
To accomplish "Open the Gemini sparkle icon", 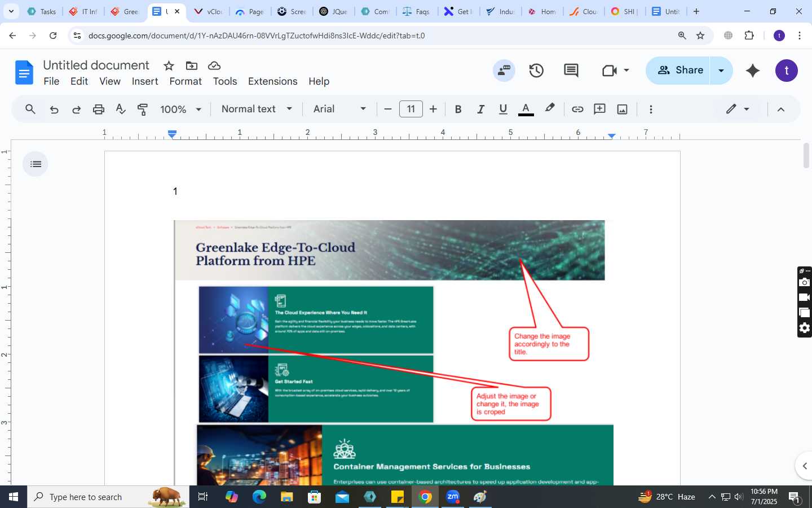I will (752, 71).
